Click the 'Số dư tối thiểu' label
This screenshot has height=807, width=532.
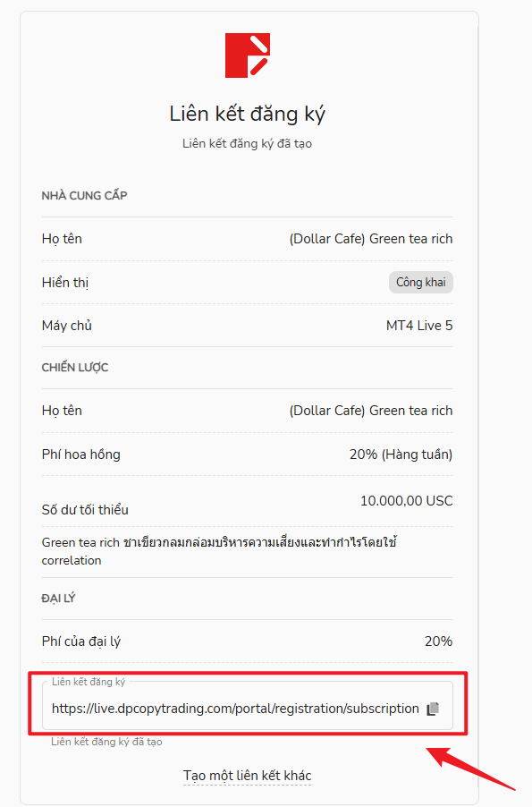pyautogui.click(x=85, y=510)
